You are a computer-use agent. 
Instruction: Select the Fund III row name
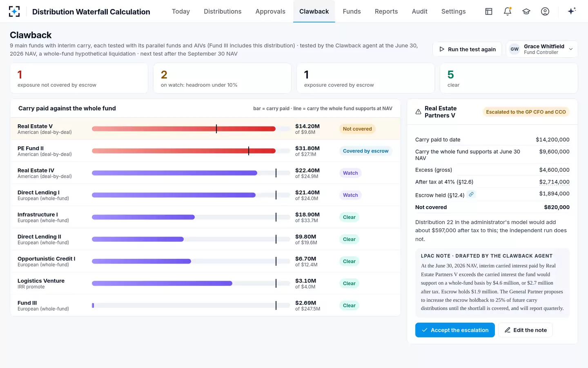(x=27, y=303)
